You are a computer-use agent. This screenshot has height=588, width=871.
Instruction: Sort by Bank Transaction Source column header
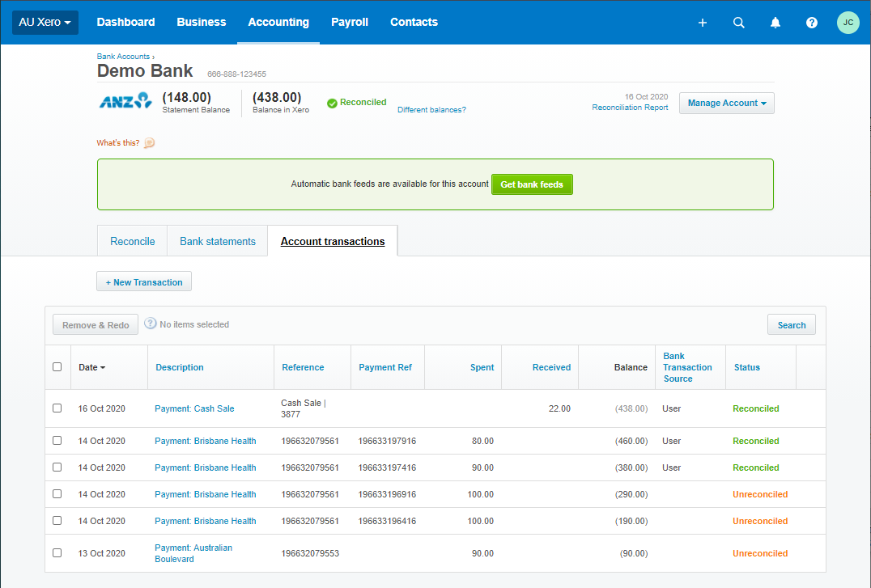pyautogui.click(x=687, y=367)
